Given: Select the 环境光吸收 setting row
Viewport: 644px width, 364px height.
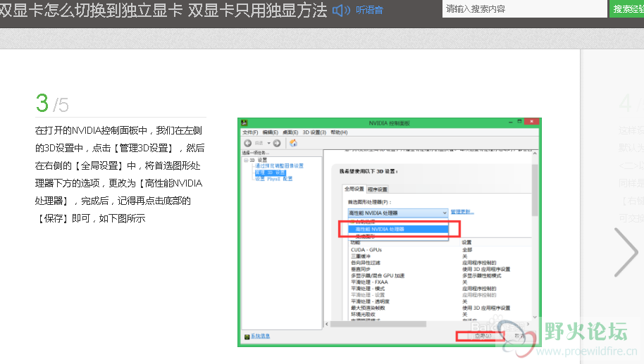Looking at the screenshot, I should tap(363, 314).
